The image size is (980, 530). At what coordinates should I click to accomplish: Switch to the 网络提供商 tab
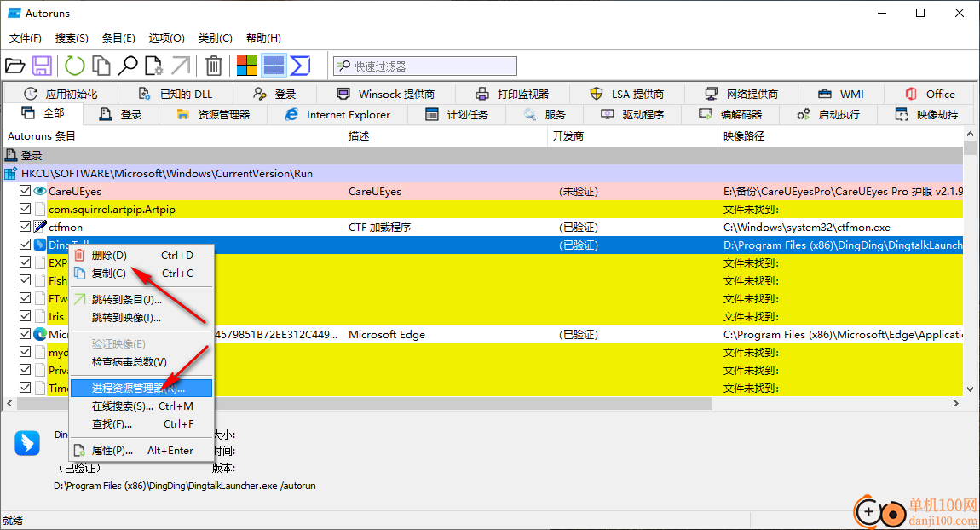click(741, 94)
